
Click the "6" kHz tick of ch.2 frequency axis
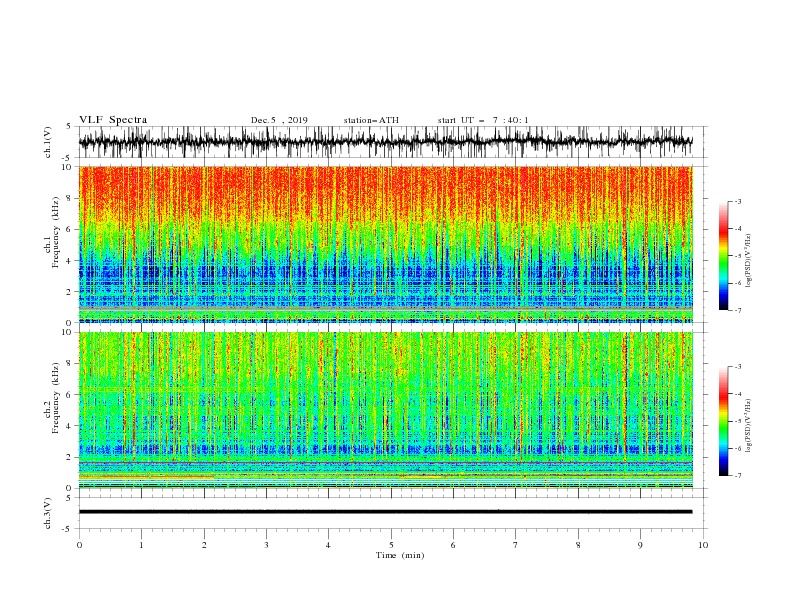(69, 395)
